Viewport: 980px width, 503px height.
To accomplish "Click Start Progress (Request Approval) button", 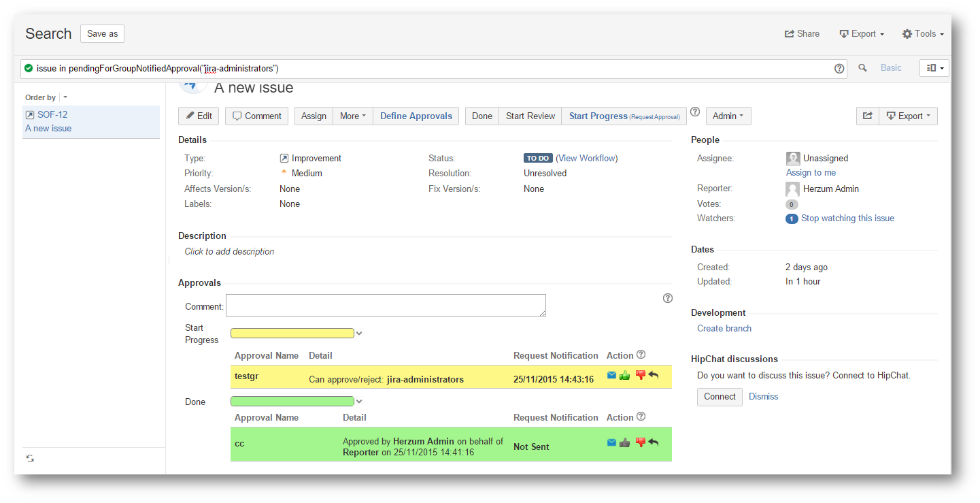I will click(624, 116).
